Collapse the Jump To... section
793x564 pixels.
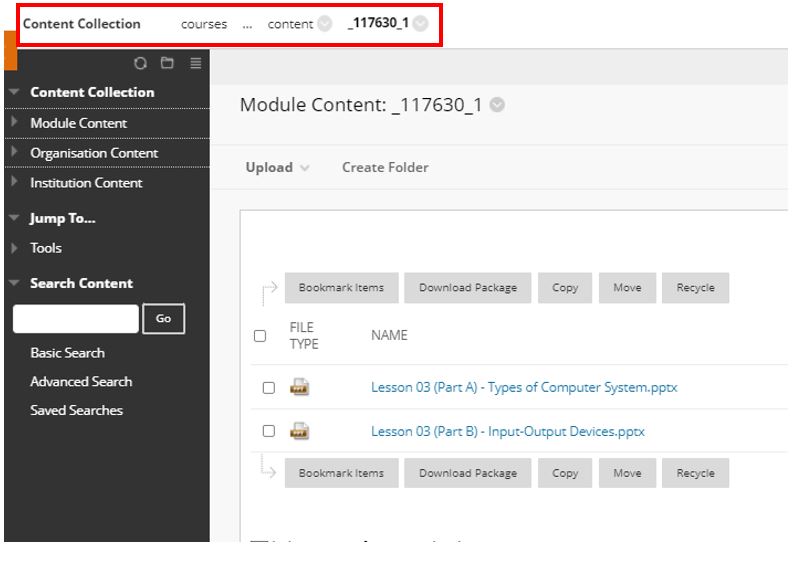tap(14, 218)
